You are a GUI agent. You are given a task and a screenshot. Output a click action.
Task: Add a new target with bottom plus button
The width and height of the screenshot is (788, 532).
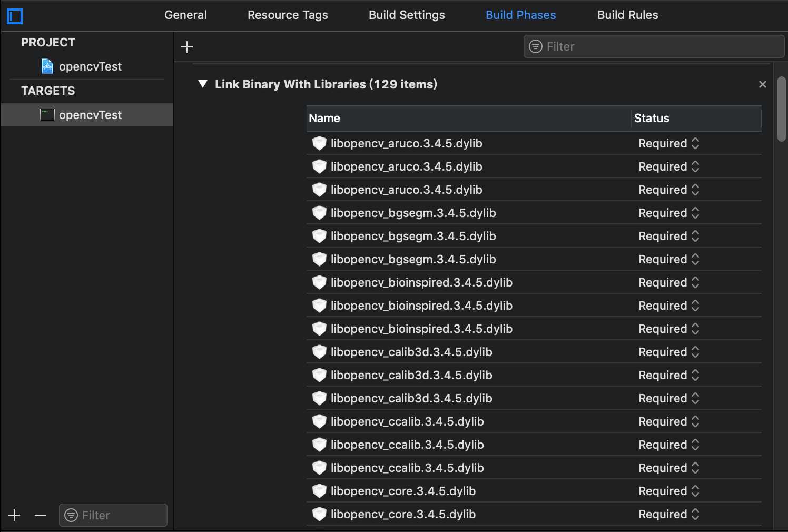14,515
